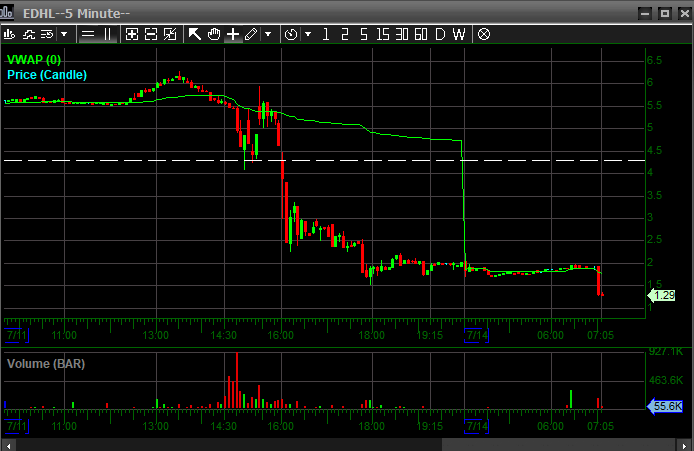Screen dimensions: 694x451
Task: Select the arrow pointer tool
Action: pyautogui.click(x=195, y=34)
